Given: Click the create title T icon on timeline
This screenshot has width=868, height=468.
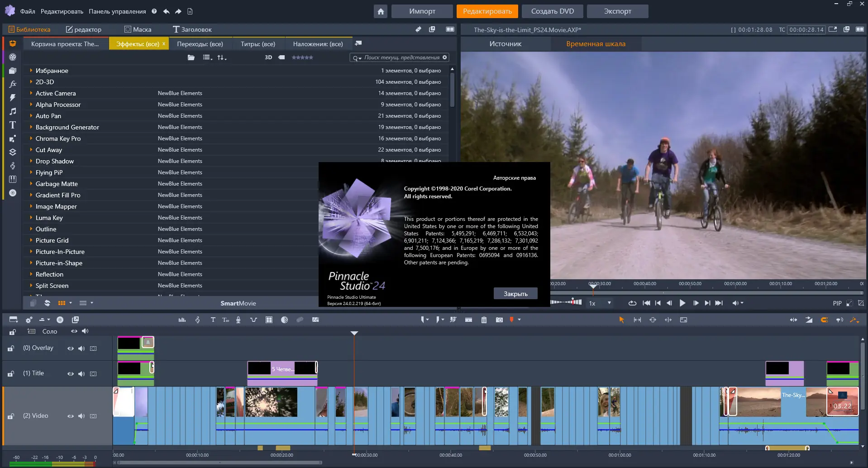Looking at the screenshot, I should (213, 320).
